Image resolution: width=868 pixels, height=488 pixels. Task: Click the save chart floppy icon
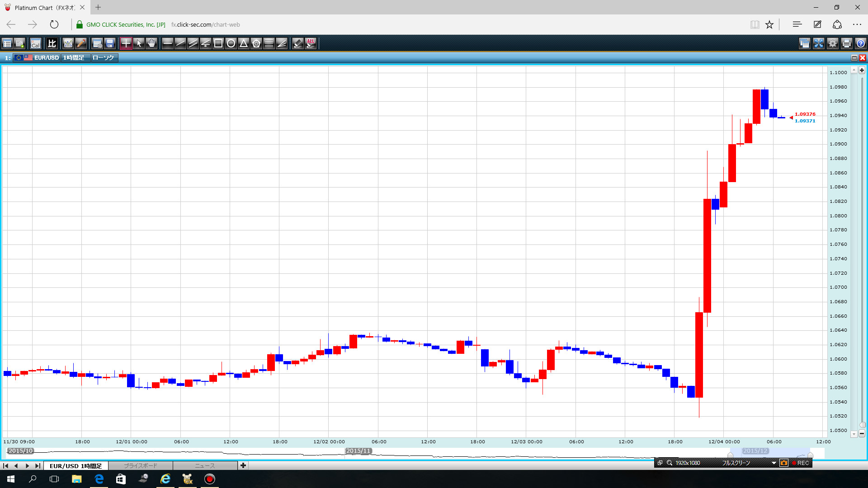tap(110, 43)
